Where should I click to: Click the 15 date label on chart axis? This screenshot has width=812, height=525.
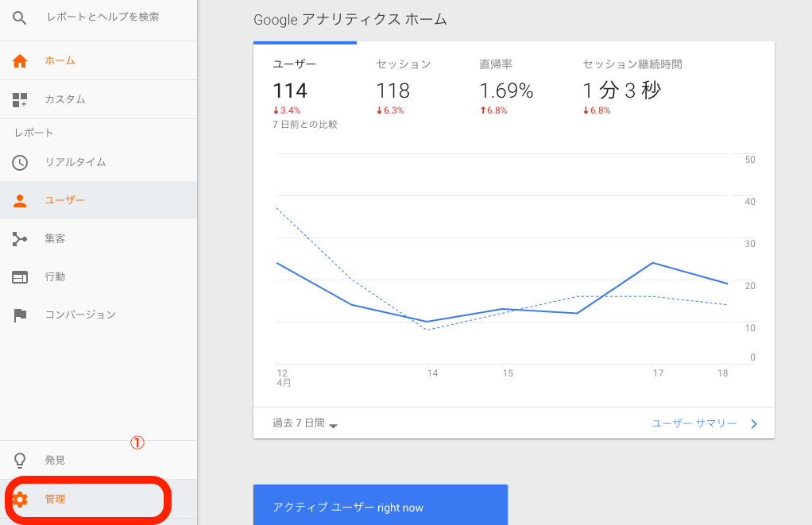click(x=508, y=373)
